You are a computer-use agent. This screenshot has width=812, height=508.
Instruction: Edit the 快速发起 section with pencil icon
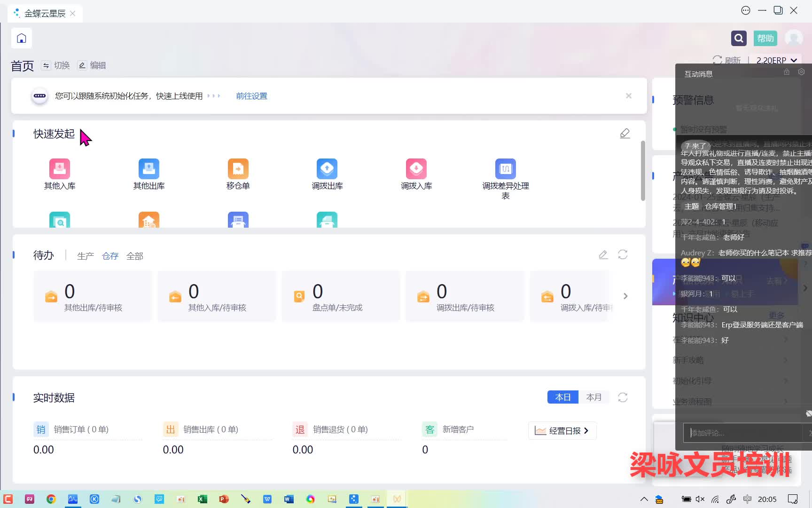625,134
